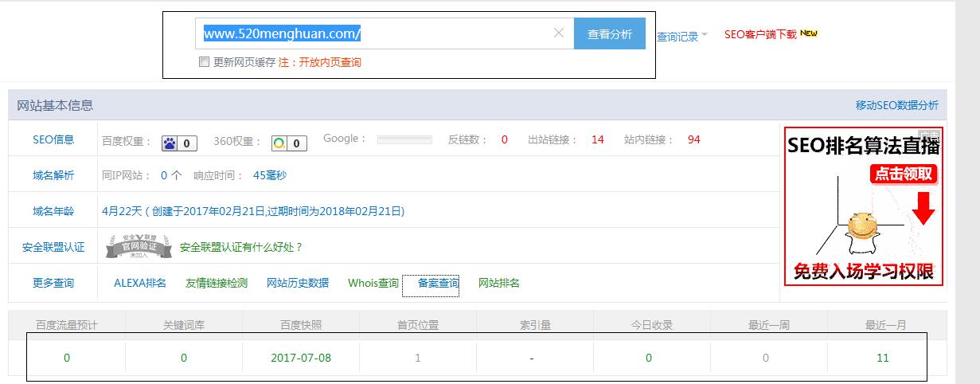Toggle the 更新网页缓存 checkbox

[204, 62]
